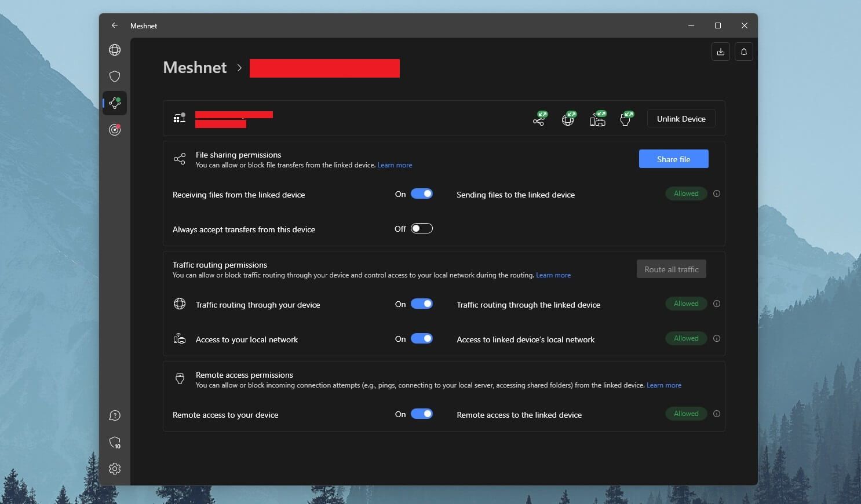This screenshot has height=504, width=861.
Task: Click info icon for linked device's local network
Action: tap(717, 338)
